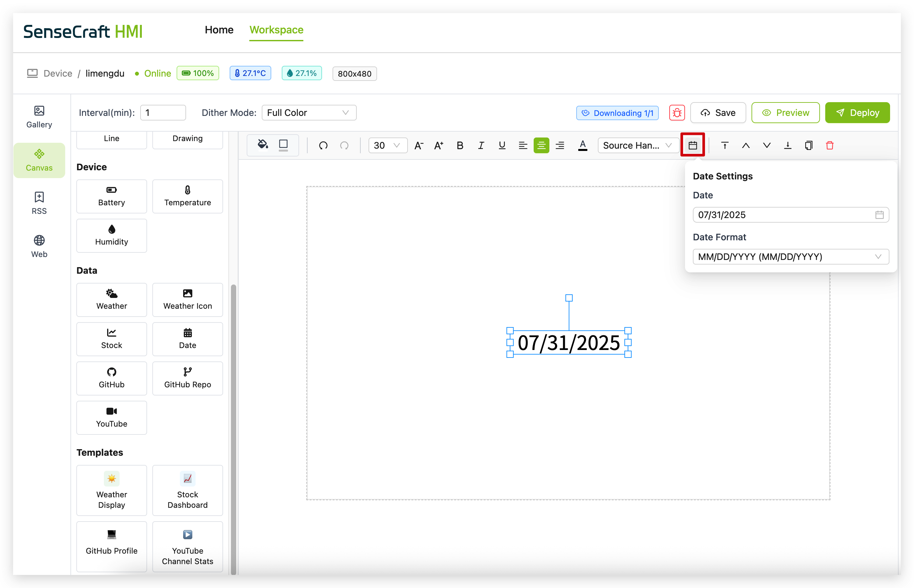Select the GitHub Profile template

111,547
